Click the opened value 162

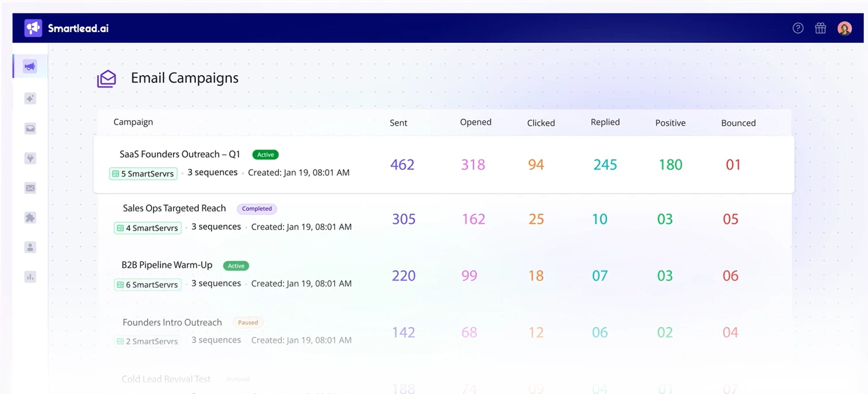[x=474, y=219]
